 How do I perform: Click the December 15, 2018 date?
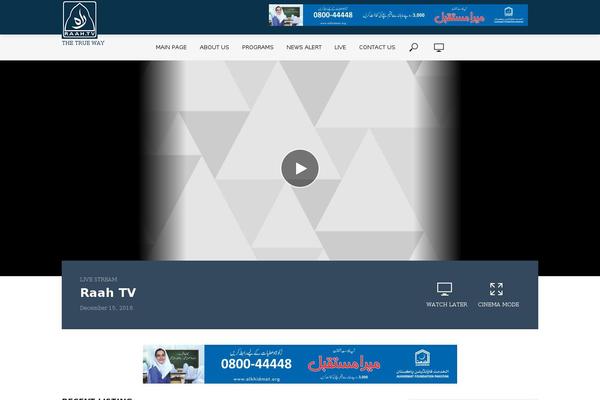(x=106, y=308)
